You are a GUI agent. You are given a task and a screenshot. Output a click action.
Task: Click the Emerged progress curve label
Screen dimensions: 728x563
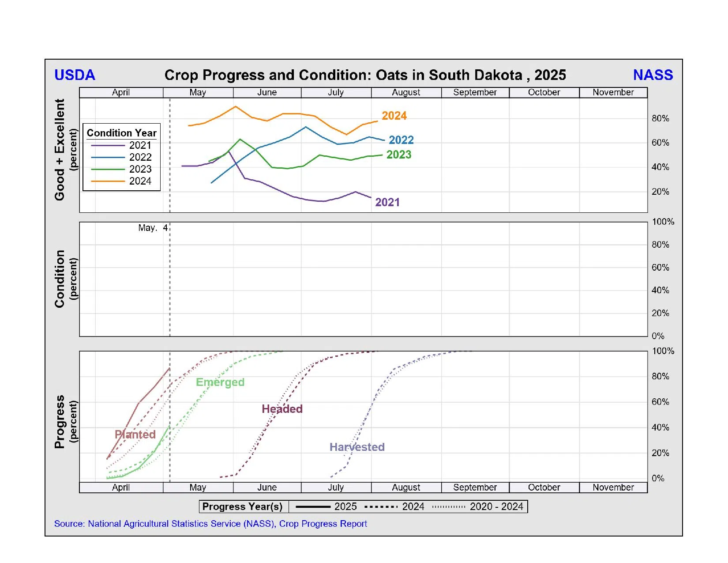tap(220, 382)
